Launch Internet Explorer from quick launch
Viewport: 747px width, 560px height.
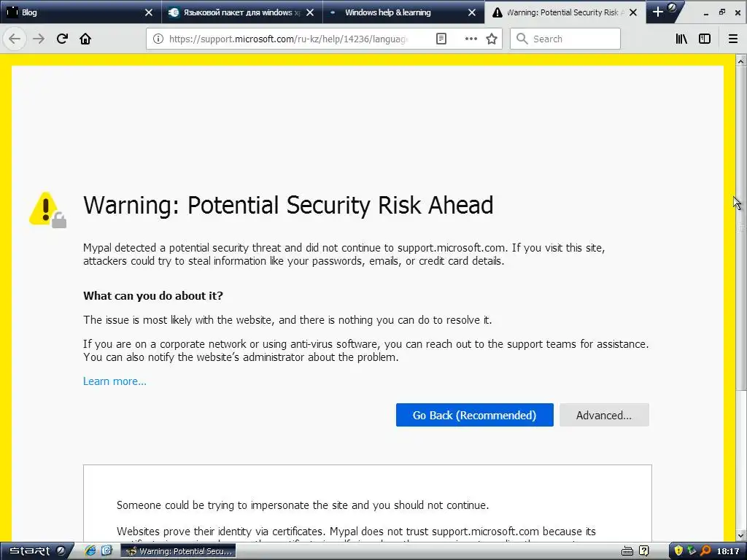tap(90, 551)
